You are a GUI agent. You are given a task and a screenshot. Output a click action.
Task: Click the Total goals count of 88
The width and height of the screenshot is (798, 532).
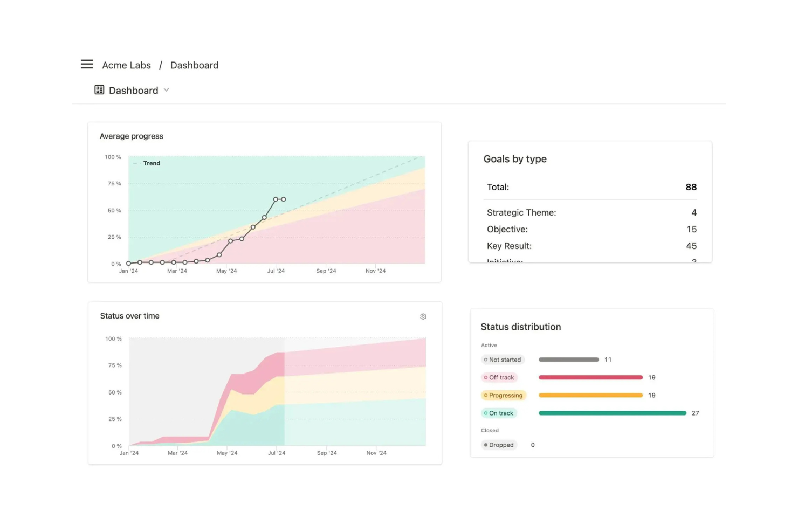(x=691, y=187)
